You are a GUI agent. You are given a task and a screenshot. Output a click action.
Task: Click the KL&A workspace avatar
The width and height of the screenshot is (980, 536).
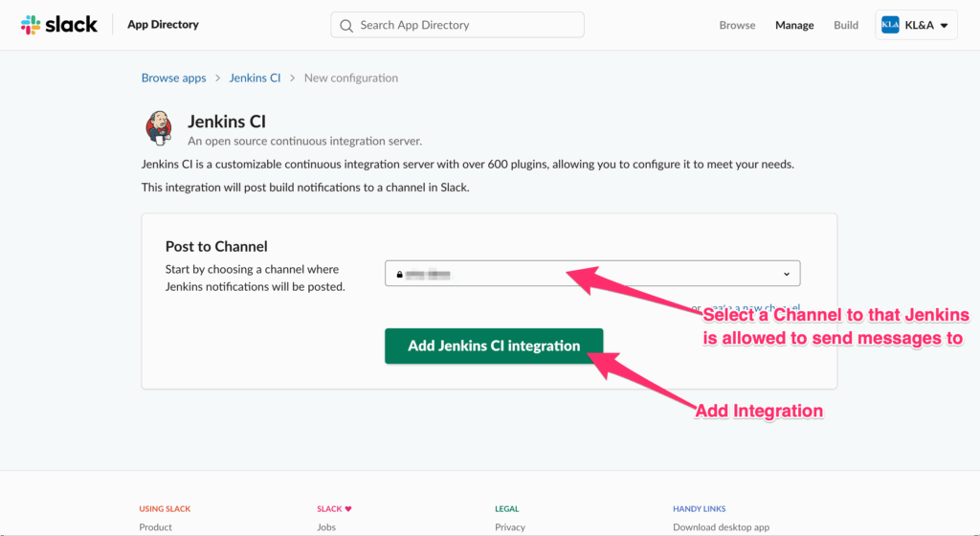pos(890,26)
